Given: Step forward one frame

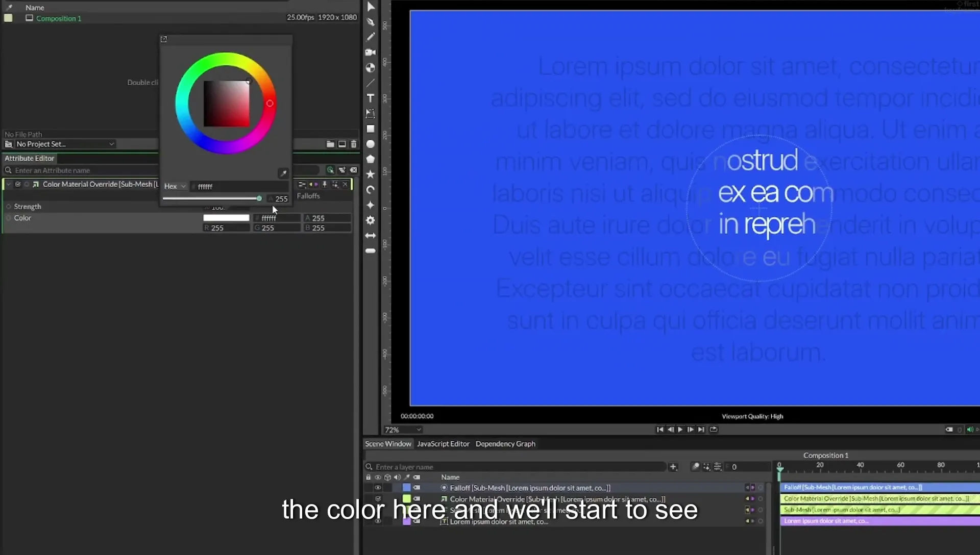Looking at the screenshot, I should (x=691, y=430).
